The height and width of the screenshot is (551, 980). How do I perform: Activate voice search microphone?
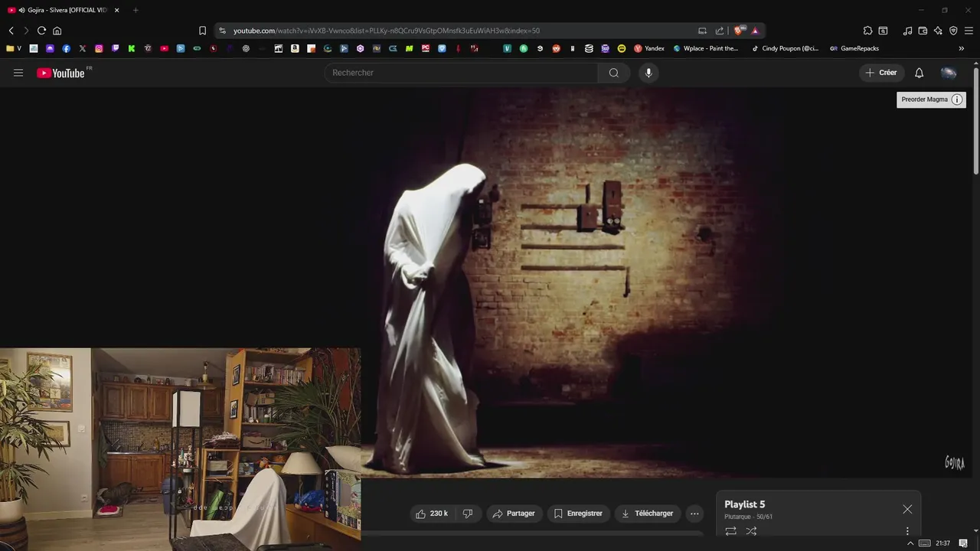648,73
